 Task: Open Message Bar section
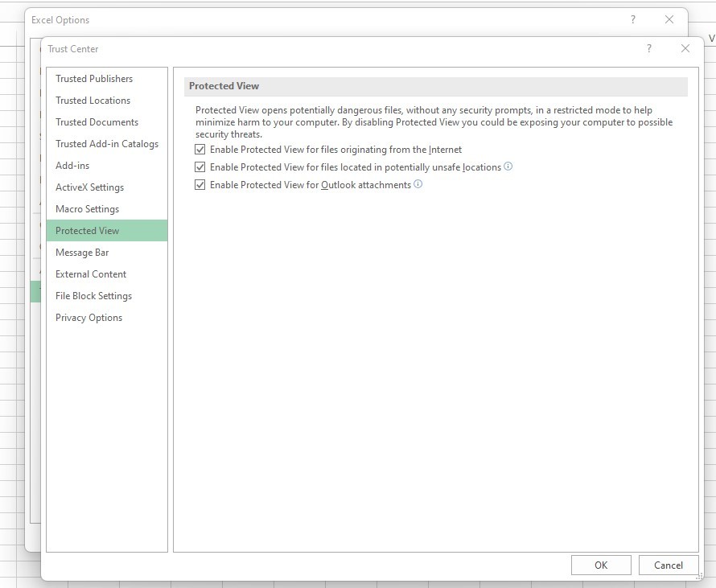[x=107, y=253]
